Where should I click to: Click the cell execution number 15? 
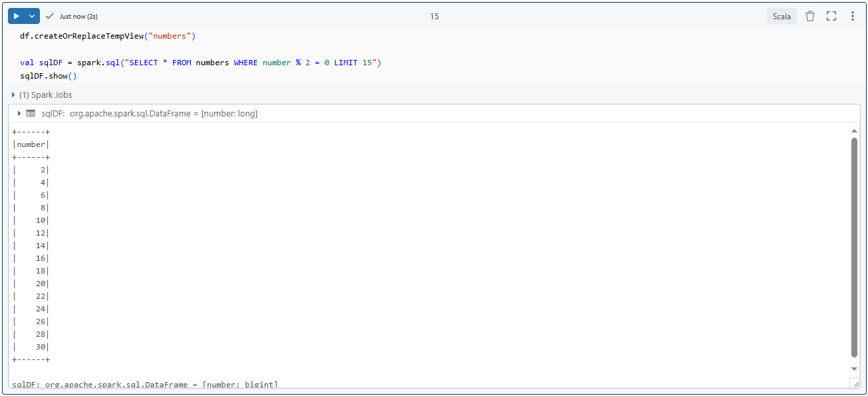coord(434,16)
